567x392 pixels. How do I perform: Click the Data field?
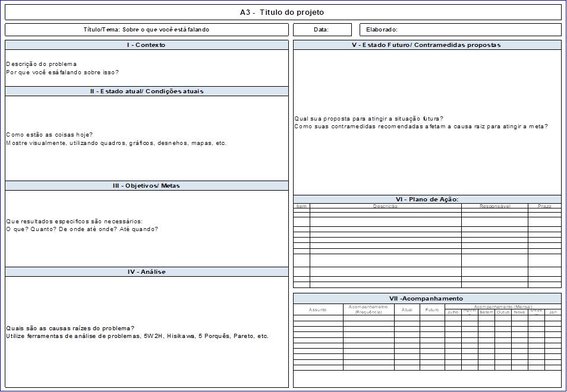point(321,30)
